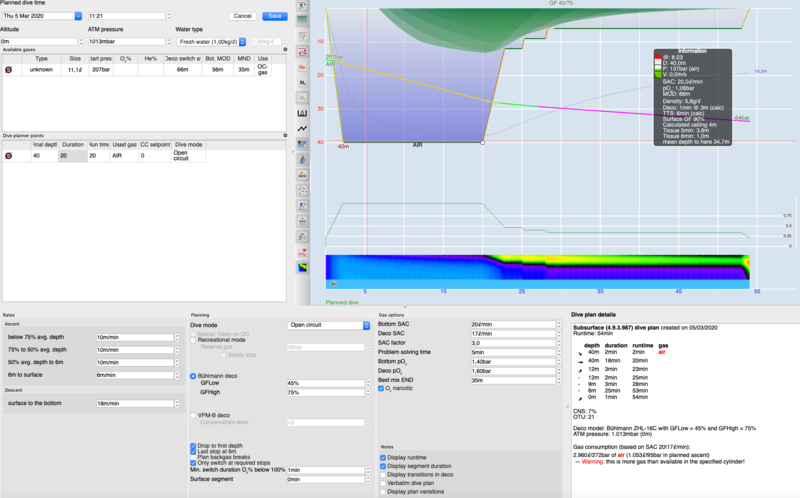Image resolution: width=800 pixels, height=498 pixels.
Task: Delete the unknown cylinder in Available gases
Action: point(9,70)
